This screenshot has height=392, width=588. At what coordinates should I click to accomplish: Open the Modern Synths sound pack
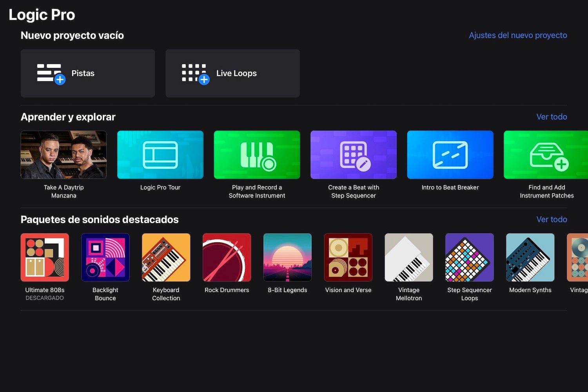point(530,258)
